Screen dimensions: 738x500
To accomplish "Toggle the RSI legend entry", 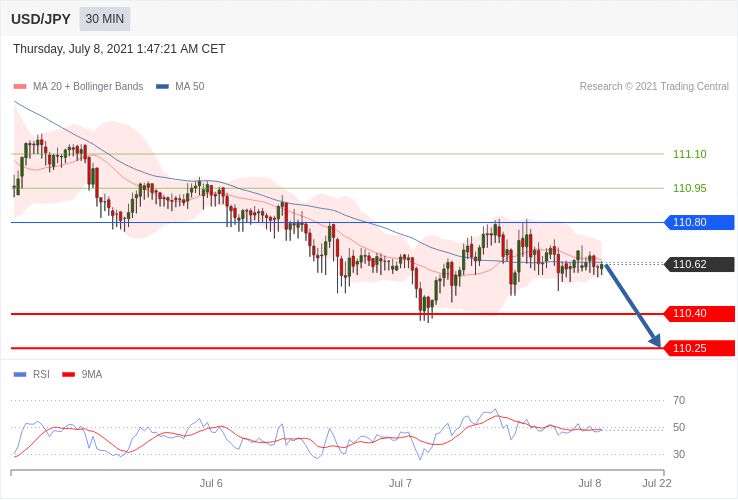I will [x=32, y=374].
